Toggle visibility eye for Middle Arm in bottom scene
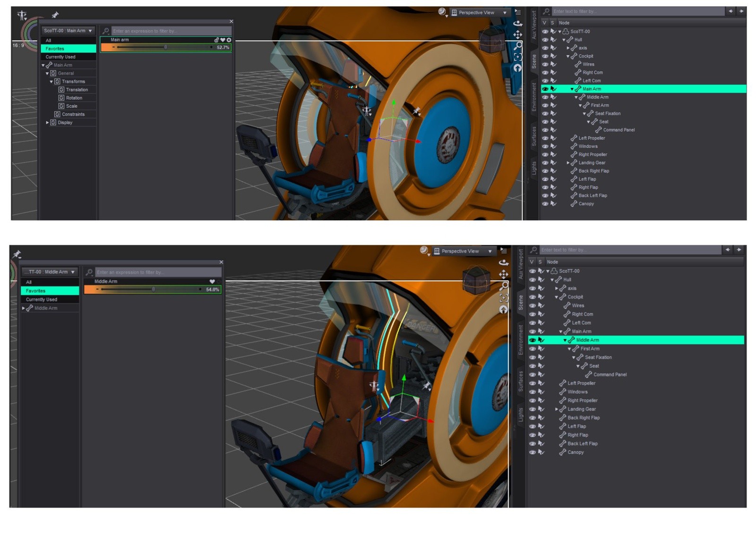 [x=533, y=340]
